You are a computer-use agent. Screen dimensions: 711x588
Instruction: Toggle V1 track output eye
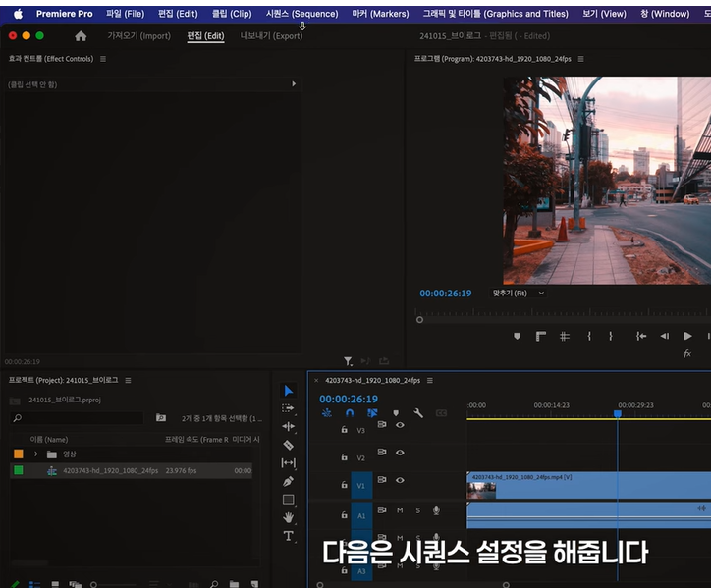pyautogui.click(x=400, y=480)
